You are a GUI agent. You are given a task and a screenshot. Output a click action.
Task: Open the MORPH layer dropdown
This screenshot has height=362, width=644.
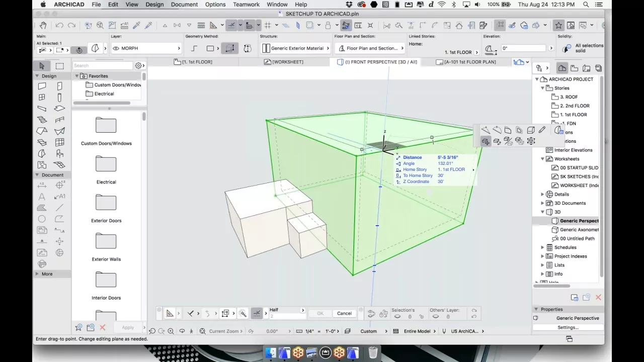pos(146,48)
